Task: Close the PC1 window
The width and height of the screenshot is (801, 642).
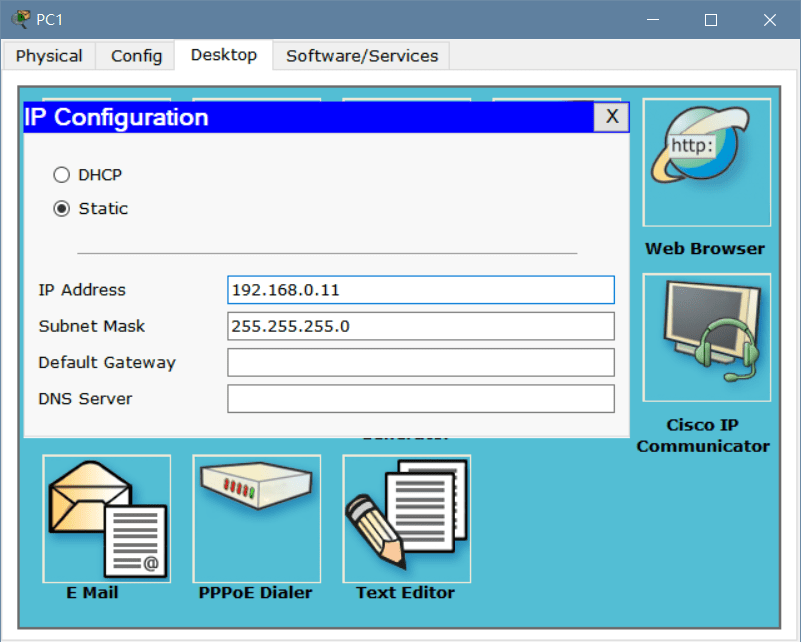Action: click(x=770, y=20)
